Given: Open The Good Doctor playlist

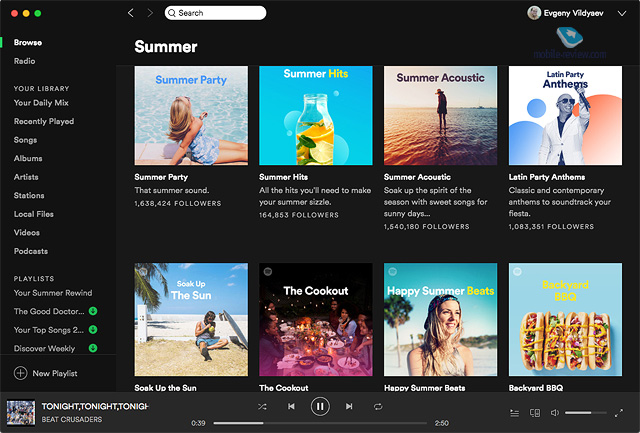Looking at the screenshot, I should coord(49,311).
